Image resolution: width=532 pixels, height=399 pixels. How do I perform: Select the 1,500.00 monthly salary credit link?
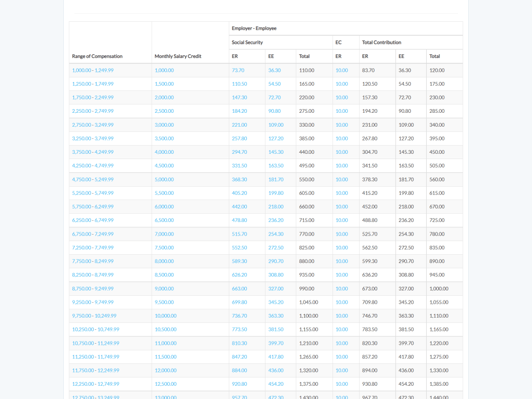(164, 84)
